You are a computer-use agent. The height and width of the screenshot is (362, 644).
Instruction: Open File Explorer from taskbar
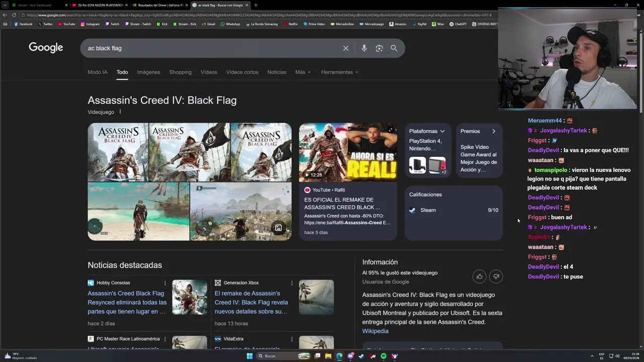[328, 356]
